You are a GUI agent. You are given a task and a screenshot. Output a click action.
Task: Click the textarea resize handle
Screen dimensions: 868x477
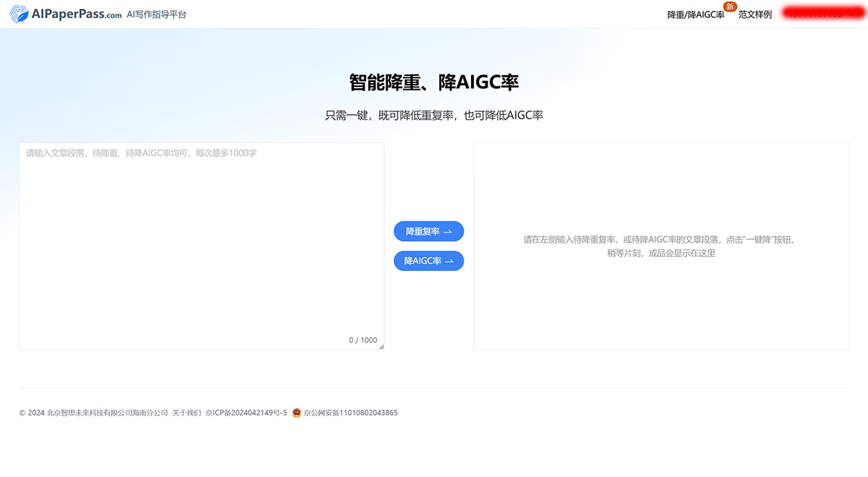pos(382,347)
